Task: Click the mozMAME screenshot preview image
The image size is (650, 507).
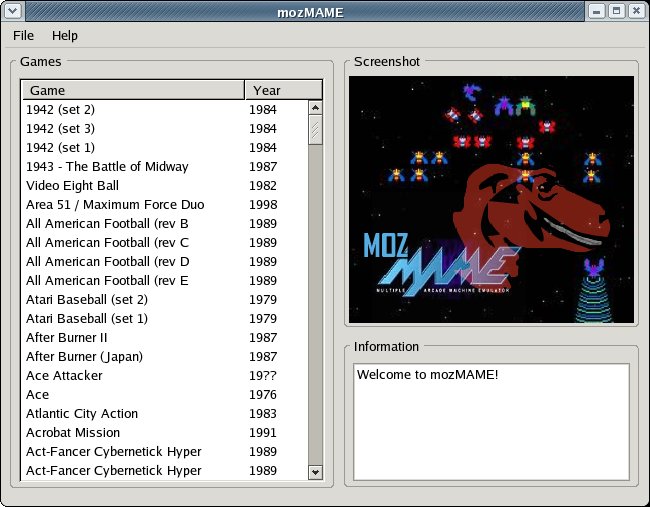Action: click(491, 199)
